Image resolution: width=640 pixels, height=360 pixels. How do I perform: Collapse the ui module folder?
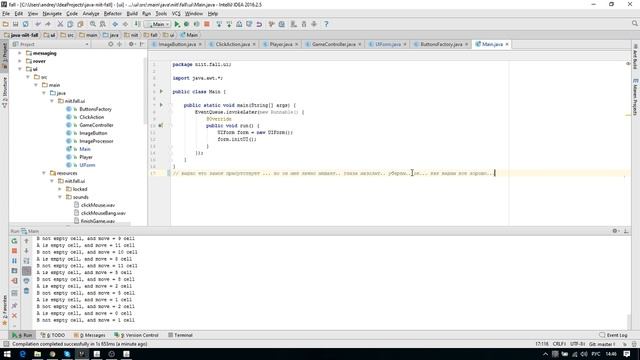[x=20, y=69]
